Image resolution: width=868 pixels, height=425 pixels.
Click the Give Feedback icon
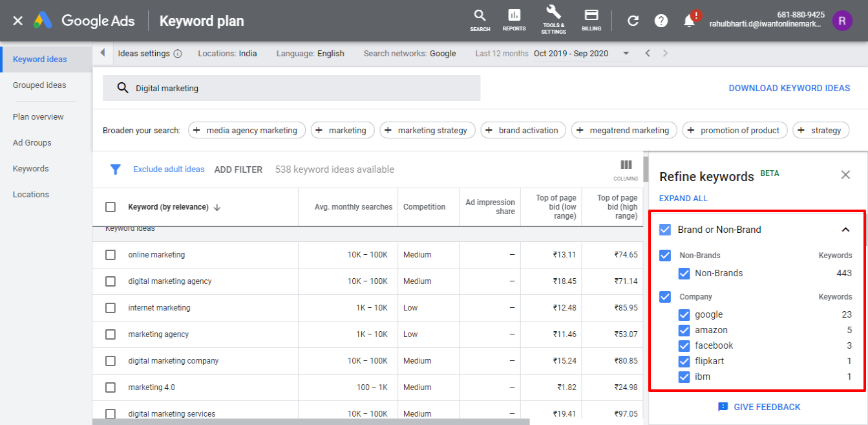(723, 407)
